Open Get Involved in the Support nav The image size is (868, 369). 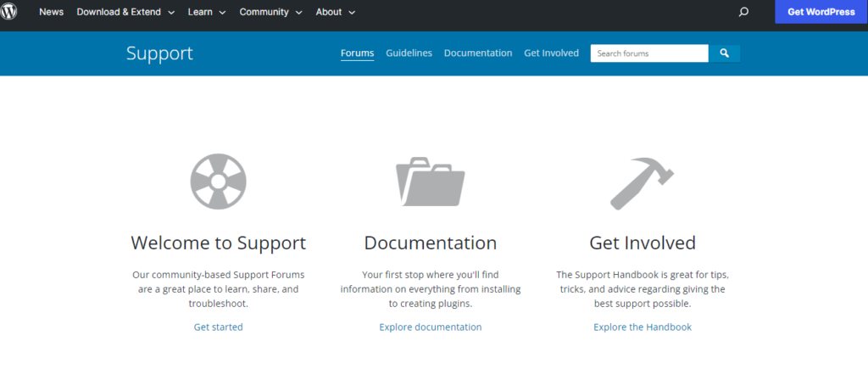pos(551,53)
